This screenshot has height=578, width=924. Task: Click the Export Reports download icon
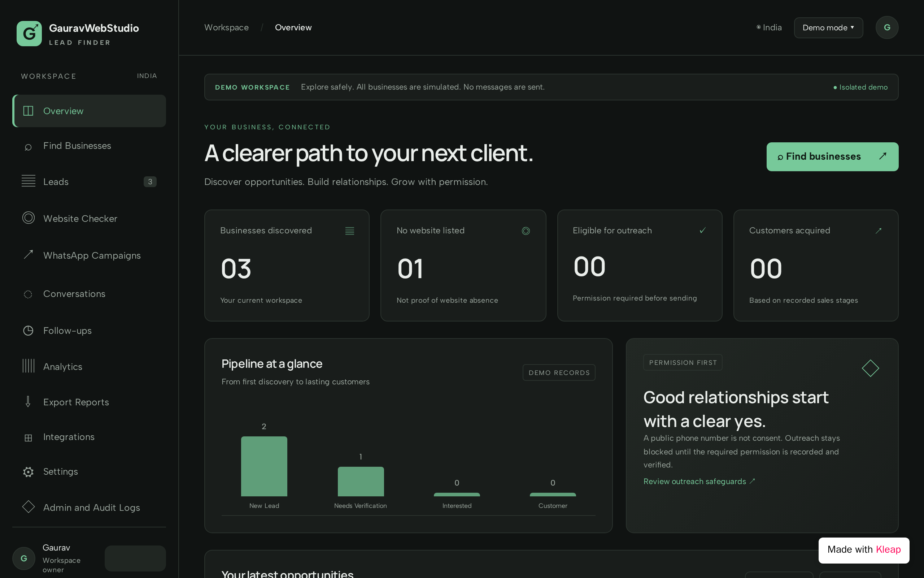[28, 402]
